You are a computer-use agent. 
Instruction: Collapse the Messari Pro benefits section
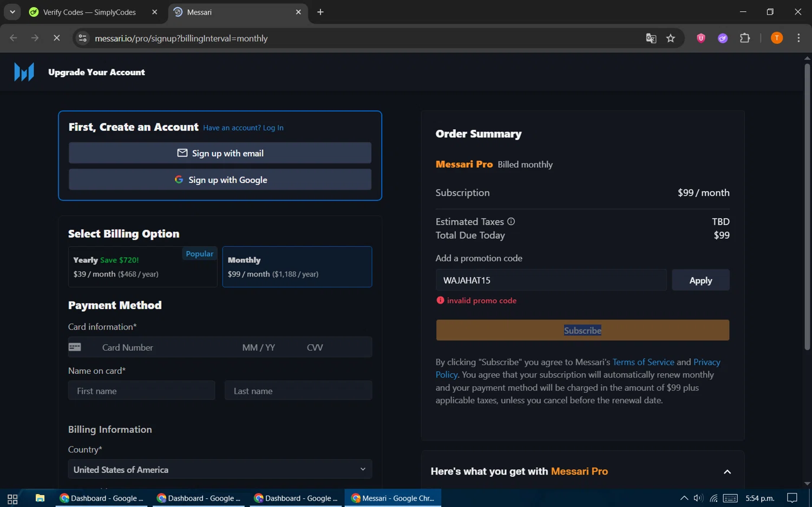727,472
